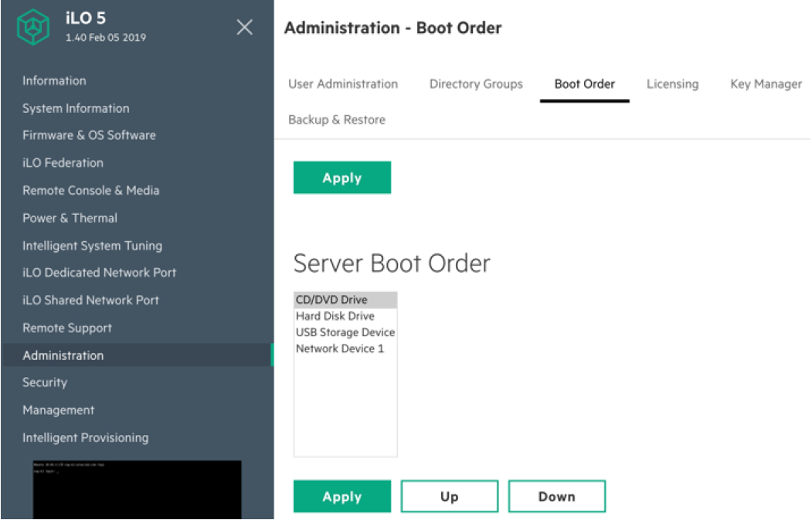Open System Information page
Image resolution: width=812 pixels, height=520 pixels.
coord(76,108)
